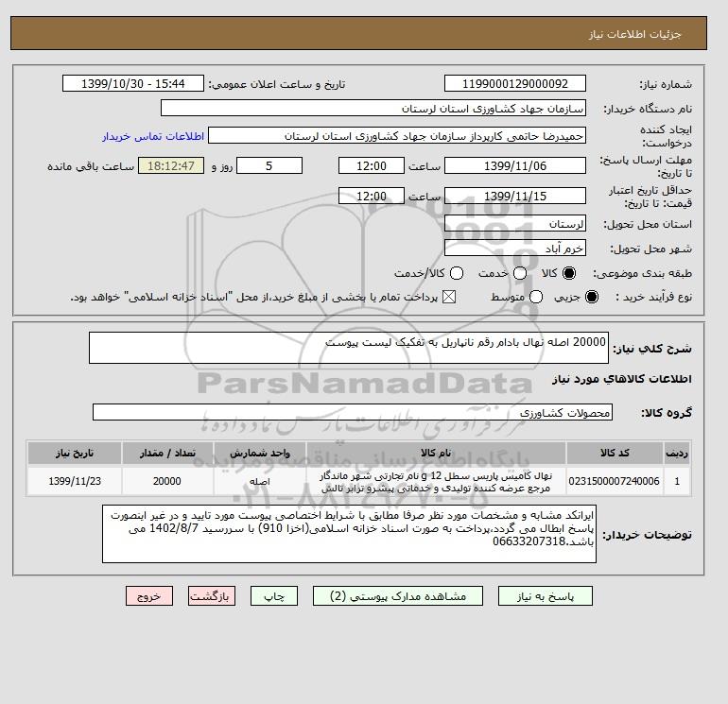Click product code 0231500007240006 cell
The height and width of the screenshot is (704, 728).
[615, 482]
